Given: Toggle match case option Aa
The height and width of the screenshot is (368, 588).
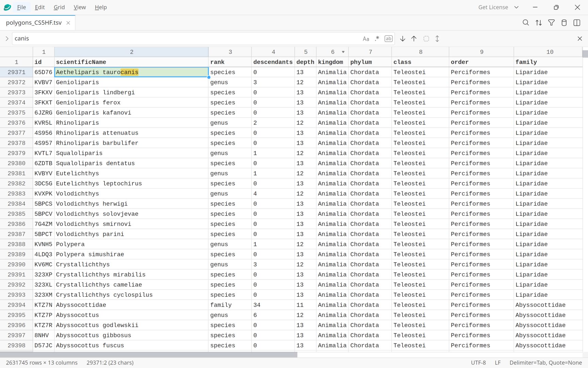Looking at the screenshot, I should 366,39.
